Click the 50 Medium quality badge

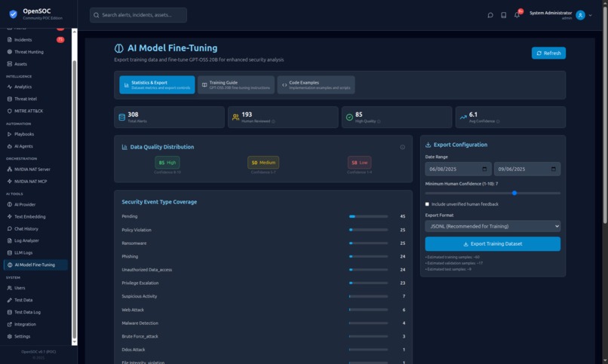[263, 163]
